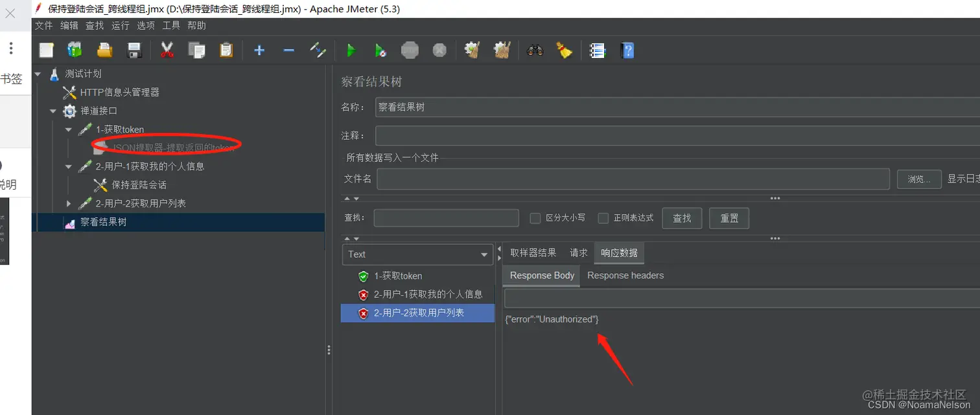Click the Clear All results broom icon
Viewport: 980px width, 415px height.
[x=502, y=50]
